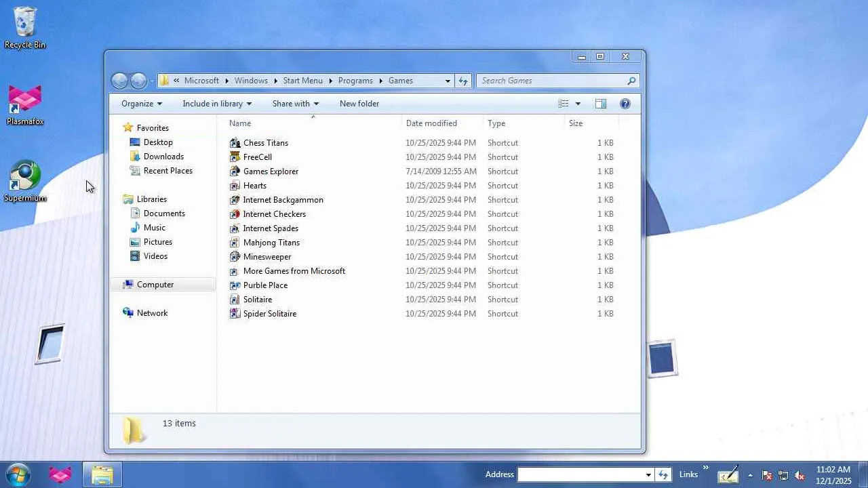868x488 pixels.
Task: Open the Windows Start menu
Action: (x=18, y=474)
